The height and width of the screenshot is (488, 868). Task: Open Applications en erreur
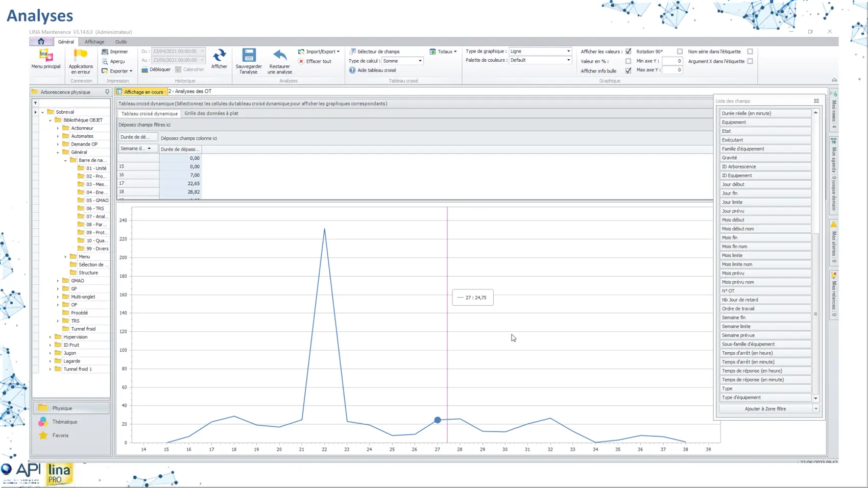81,61
